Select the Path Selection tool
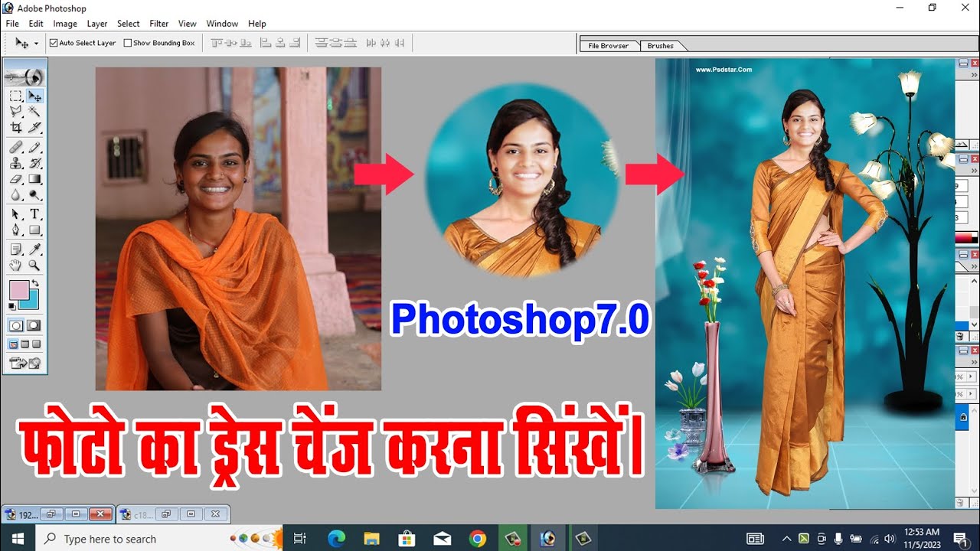This screenshot has height=551, width=980. coord(15,214)
